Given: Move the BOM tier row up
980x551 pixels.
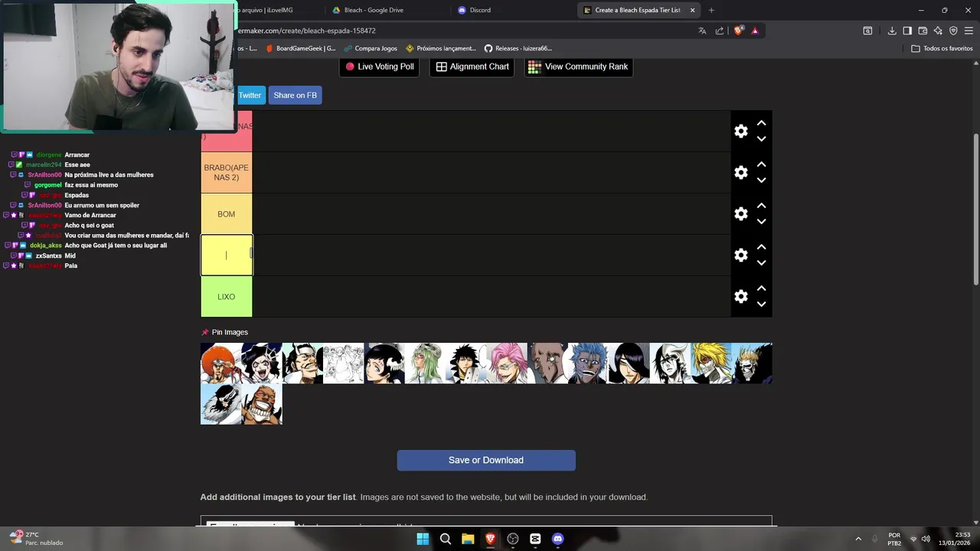Looking at the screenshot, I should pos(761,206).
